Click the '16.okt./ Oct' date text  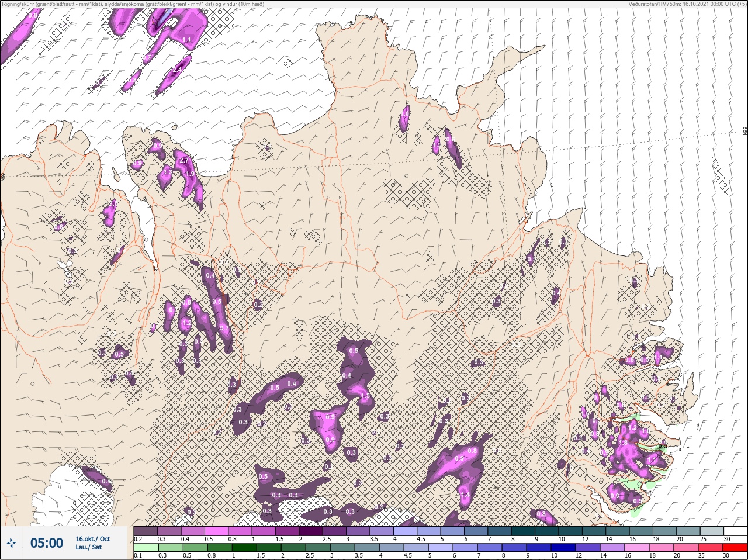click(x=92, y=539)
